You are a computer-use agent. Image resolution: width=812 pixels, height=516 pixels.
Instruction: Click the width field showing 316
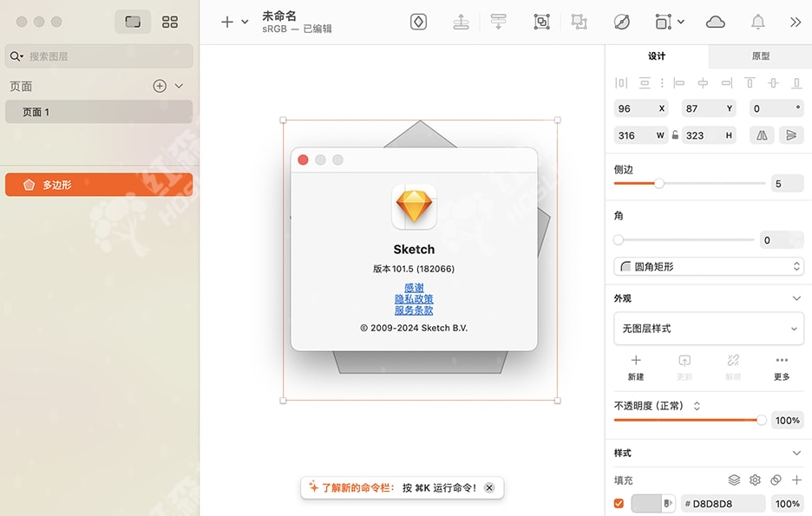pos(641,135)
